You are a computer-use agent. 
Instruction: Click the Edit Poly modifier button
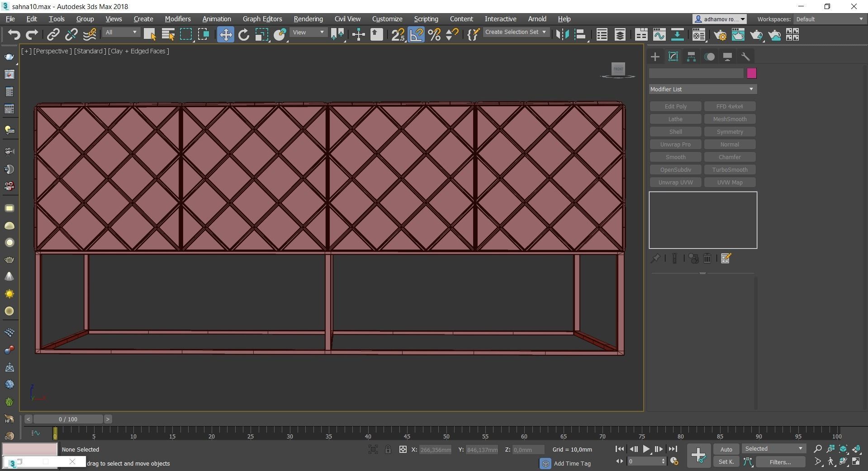pos(675,106)
